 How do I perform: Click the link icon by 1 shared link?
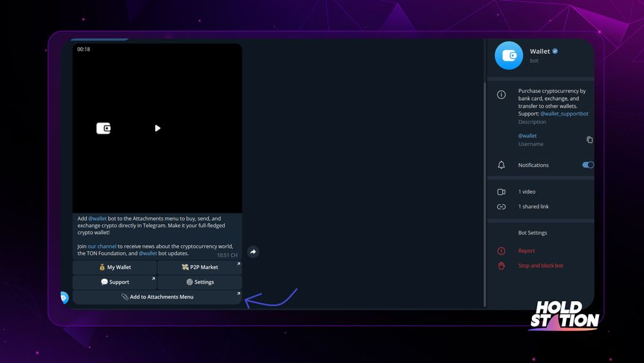click(x=501, y=207)
